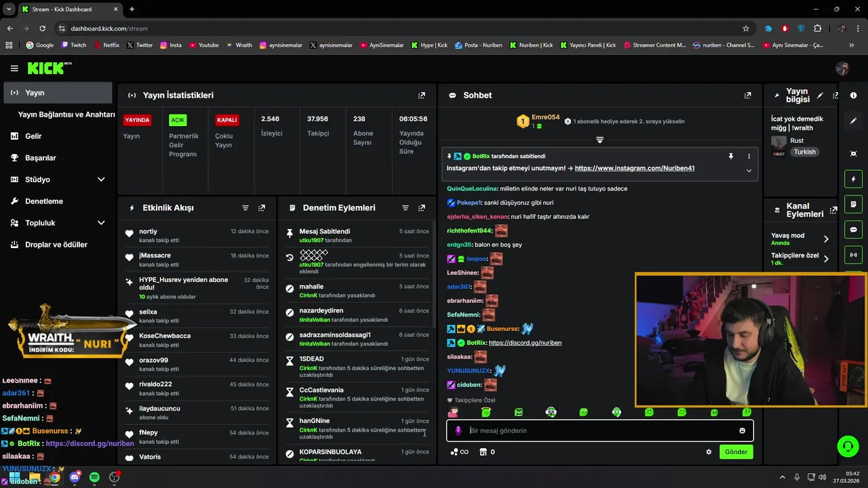Screen dimensions: 868x488
Task: Open Yayın Bağlantısı ve Anahtarı page
Action: tap(66, 115)
